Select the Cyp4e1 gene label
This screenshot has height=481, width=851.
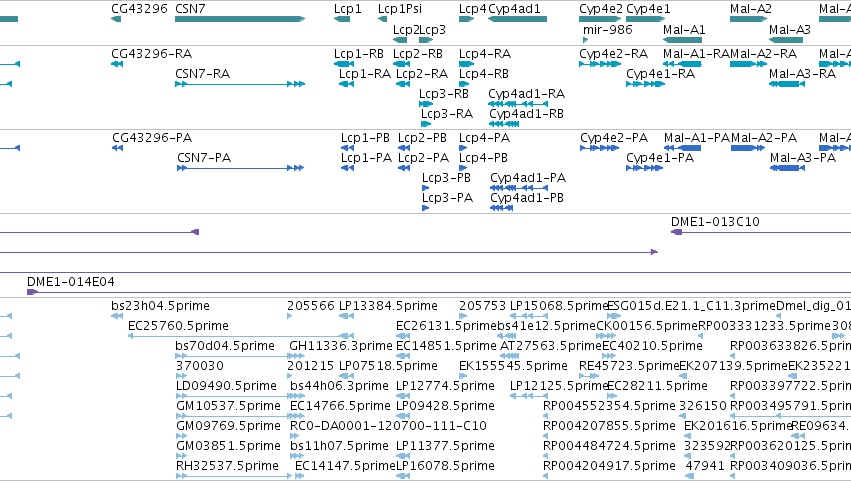[648, 9]
